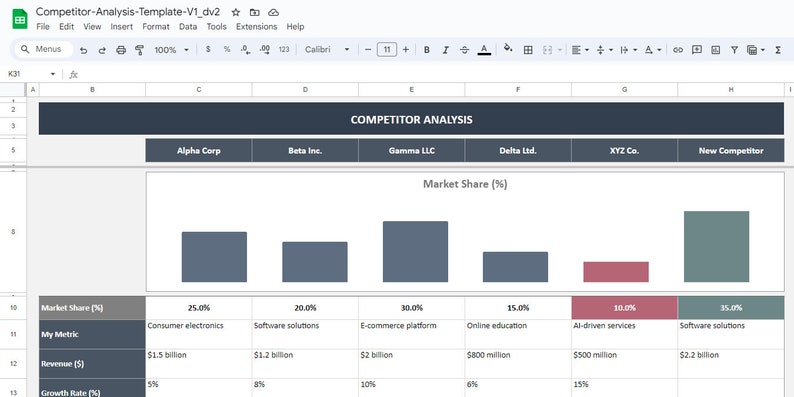Decrease font size with minus button
The image size is (794, 397).
(368, 50)
